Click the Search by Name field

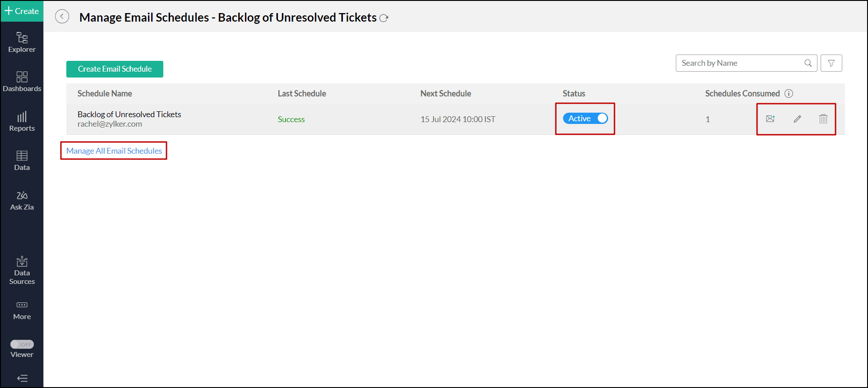[740, 64]
